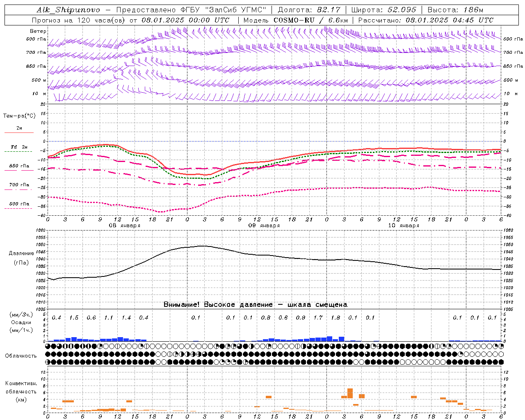Click the warning 'Внимание! Высокое давление — шкала смещена'
525x420 pixels.
(255, 304)
